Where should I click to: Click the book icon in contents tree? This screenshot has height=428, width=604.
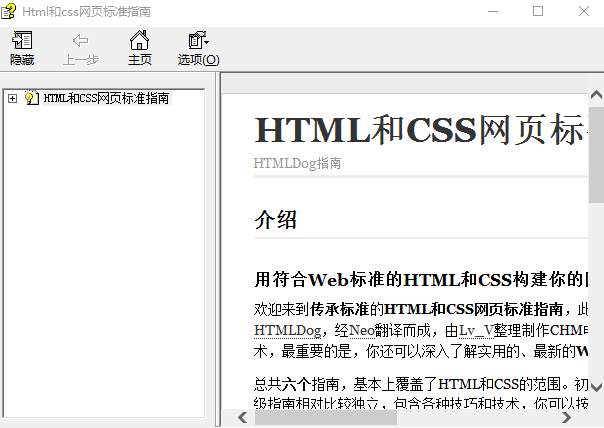tap(31, 98)
